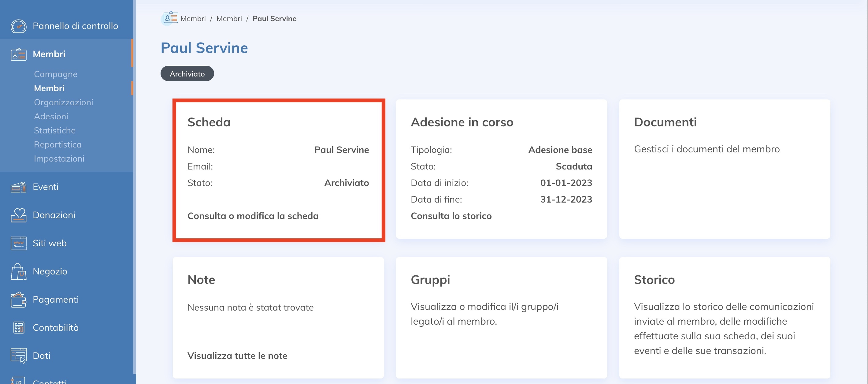Click Consulta o modifica la scheda

pos(253,216)
